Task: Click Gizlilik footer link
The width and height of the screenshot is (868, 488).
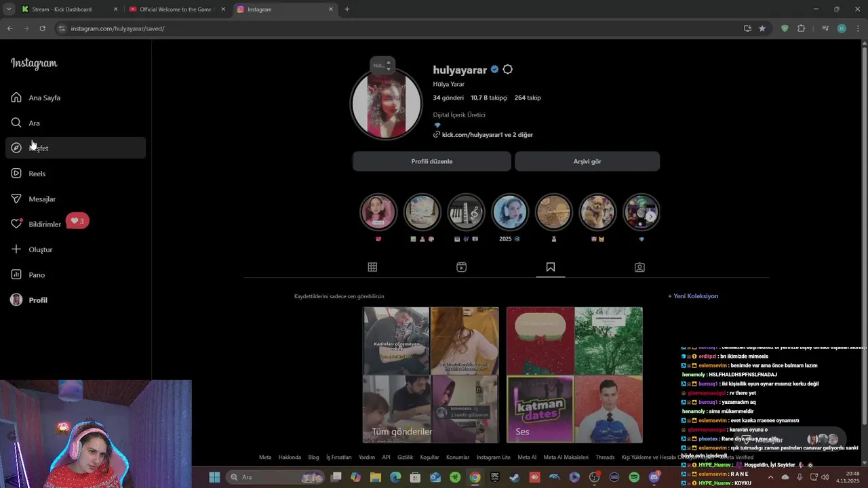Action: pyautogui.click(x=405, y=457)
